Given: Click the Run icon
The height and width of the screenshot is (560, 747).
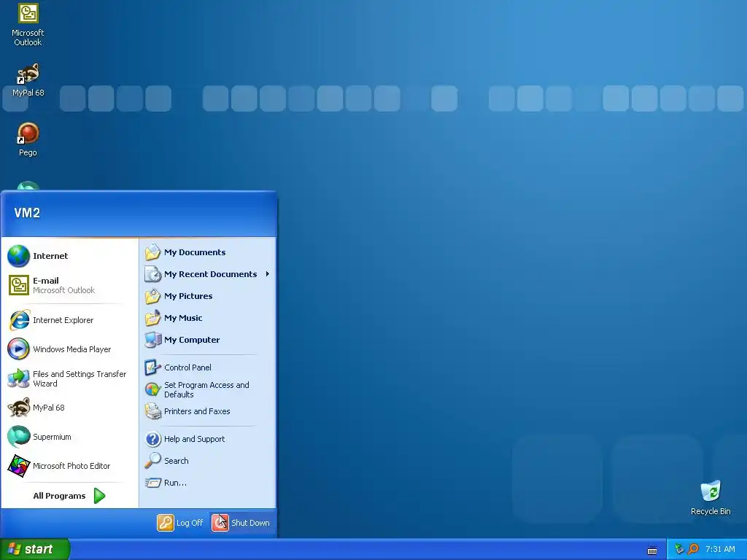Looking at the screenshot, I should [x=153, y=483].
